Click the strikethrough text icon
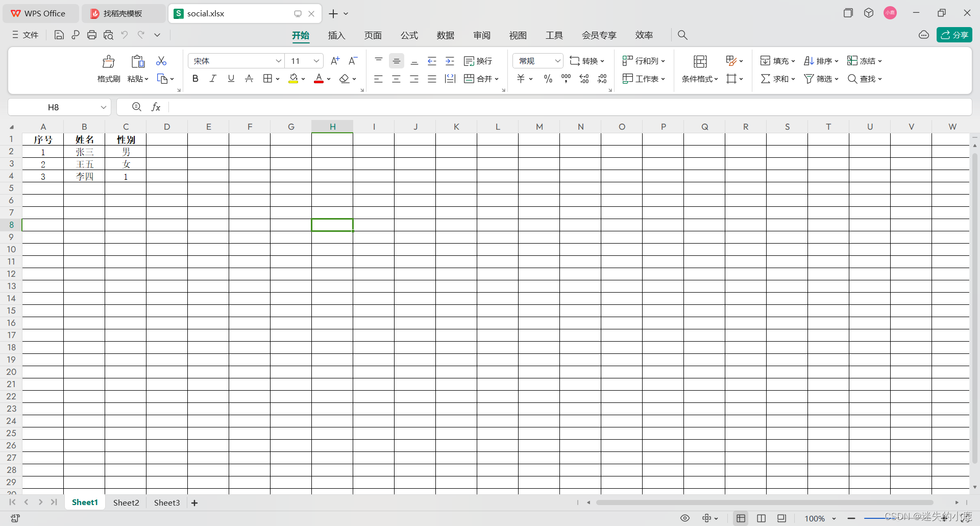This screenshot has height=526, width=980. tap(249, 79)
